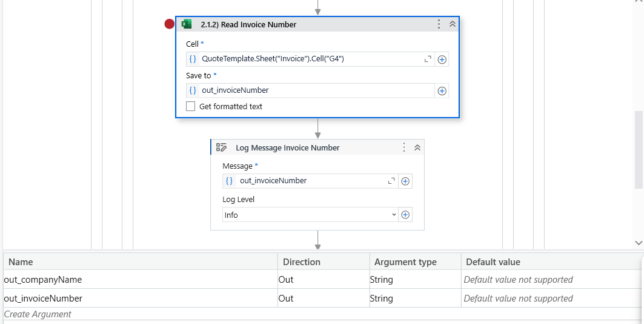
Task: Click the Save to field containing out_invoiceNumber
Action: point(315,90)
